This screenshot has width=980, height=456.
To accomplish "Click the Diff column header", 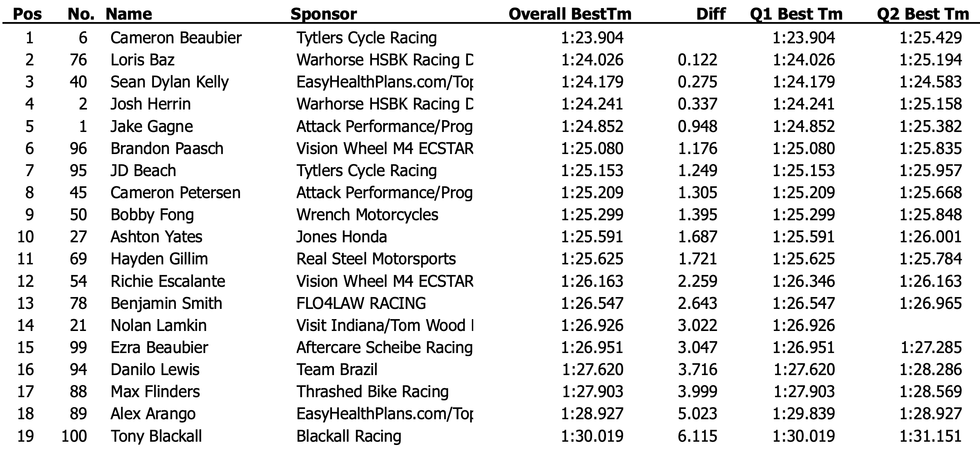I will pos(710,14).
